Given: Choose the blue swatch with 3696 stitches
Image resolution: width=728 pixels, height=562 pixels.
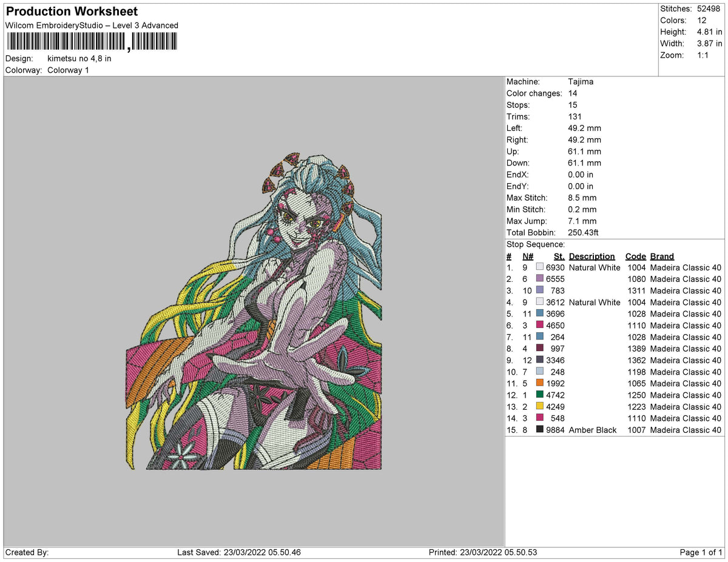Looking at the screenshot, I should click(540, 313).
